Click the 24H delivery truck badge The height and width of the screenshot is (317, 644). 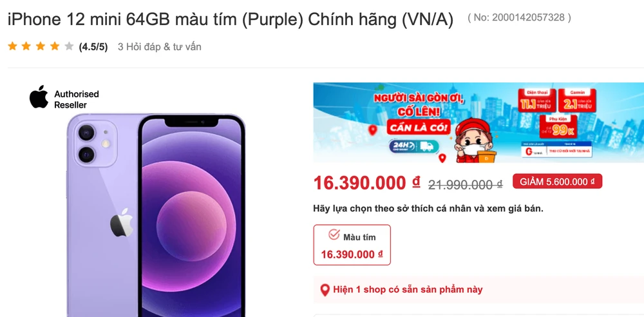click(x=413, y=146)
